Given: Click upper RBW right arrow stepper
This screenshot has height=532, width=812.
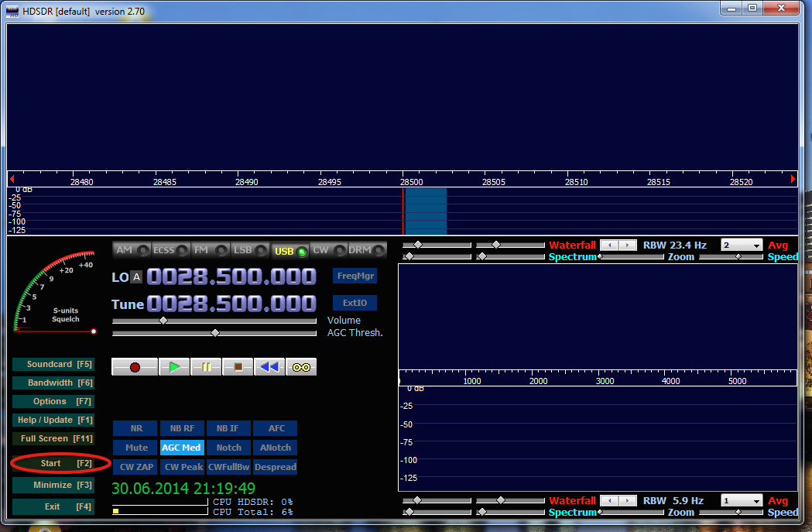Looking at the screenshot, I should pyautogui.click(x=625, y=245).
